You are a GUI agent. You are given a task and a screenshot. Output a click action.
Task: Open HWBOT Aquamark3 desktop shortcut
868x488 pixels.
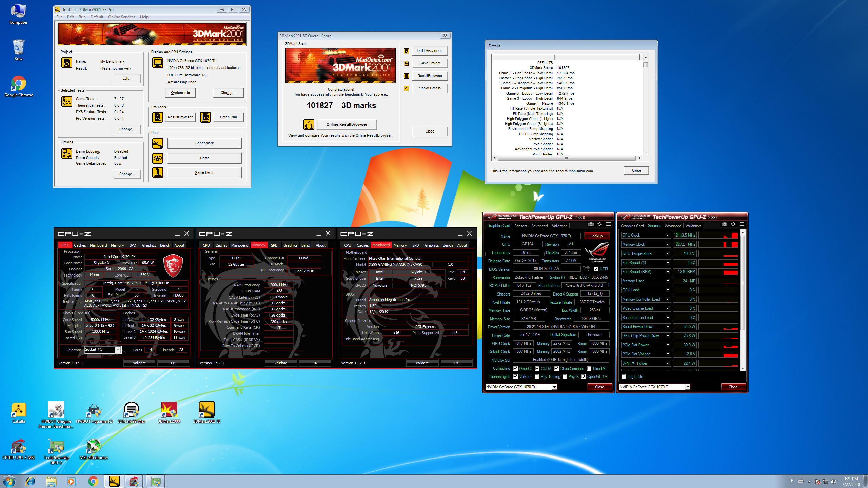pos(94,413)
